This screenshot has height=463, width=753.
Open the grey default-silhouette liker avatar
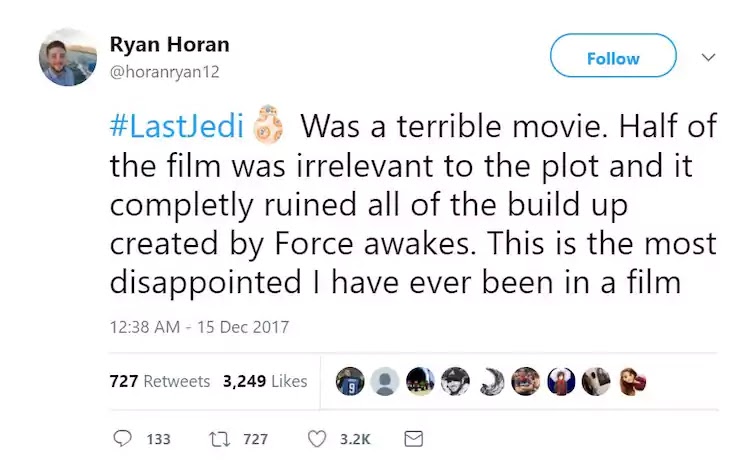[385, 381]
